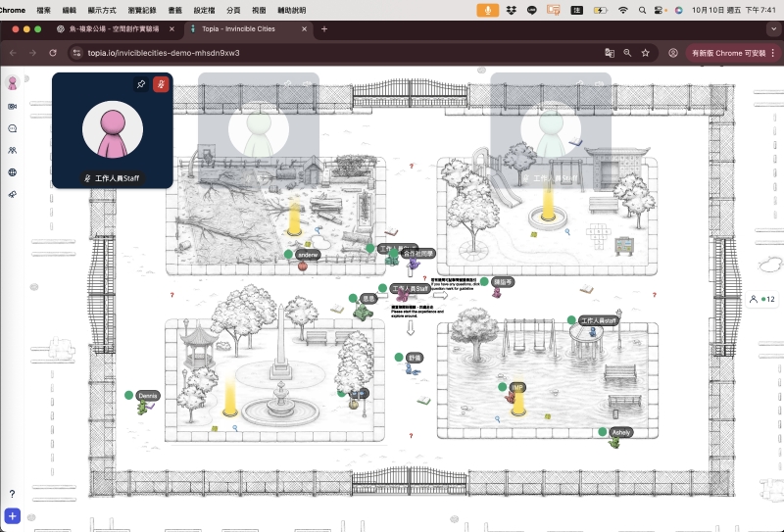
Task: Click the globe world icon in the sidebar
Action: tap(13, 172)
